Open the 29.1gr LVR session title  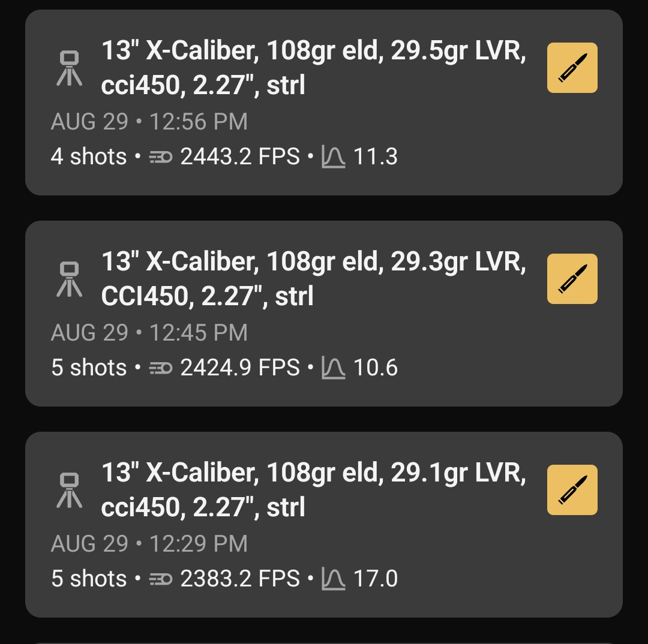click(313, 490)
